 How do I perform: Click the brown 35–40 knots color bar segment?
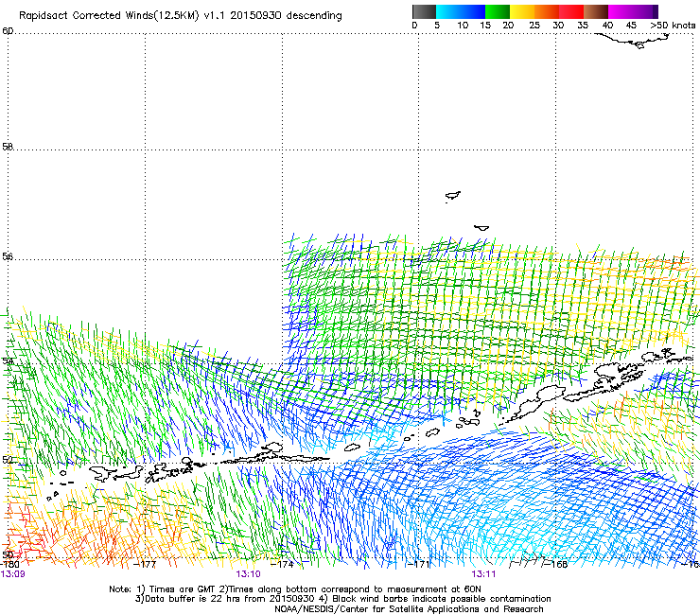tap(596, 11)
